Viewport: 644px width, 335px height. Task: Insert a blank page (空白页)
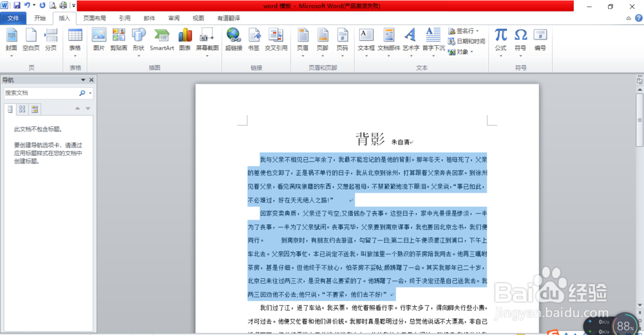click(31, 41)
